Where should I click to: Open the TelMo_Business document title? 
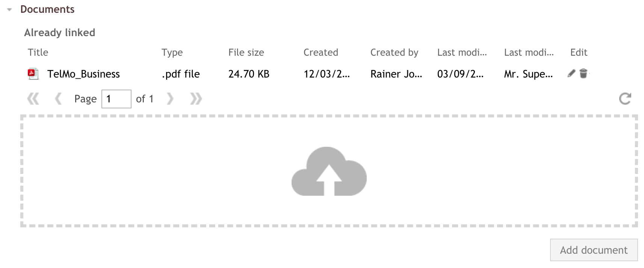[83, 74]
